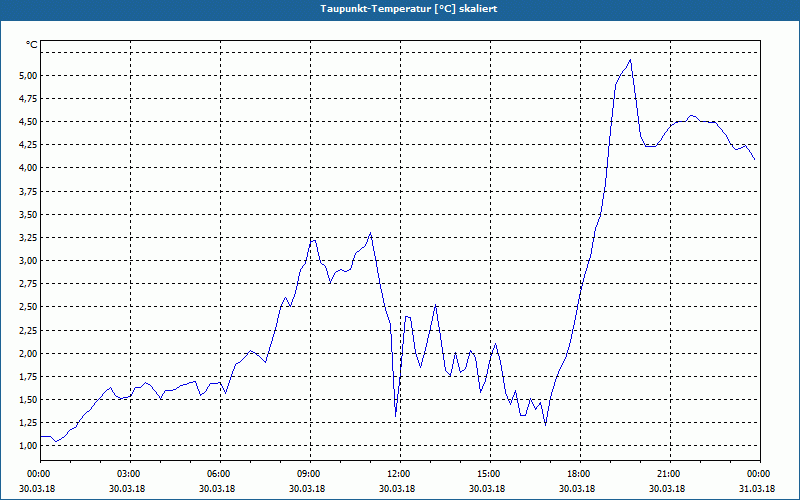Select the 3,25 y-axis label
The width and height of the screenshot is (800, 500).
(29, 238)
